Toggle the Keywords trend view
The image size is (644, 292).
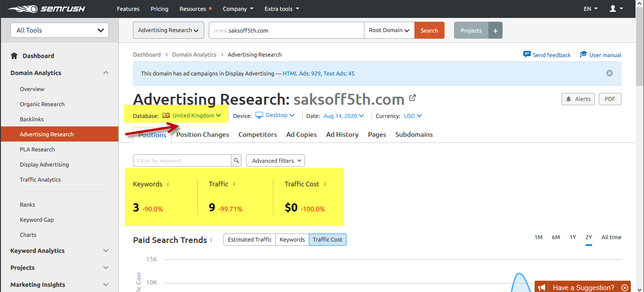point(292,239)
